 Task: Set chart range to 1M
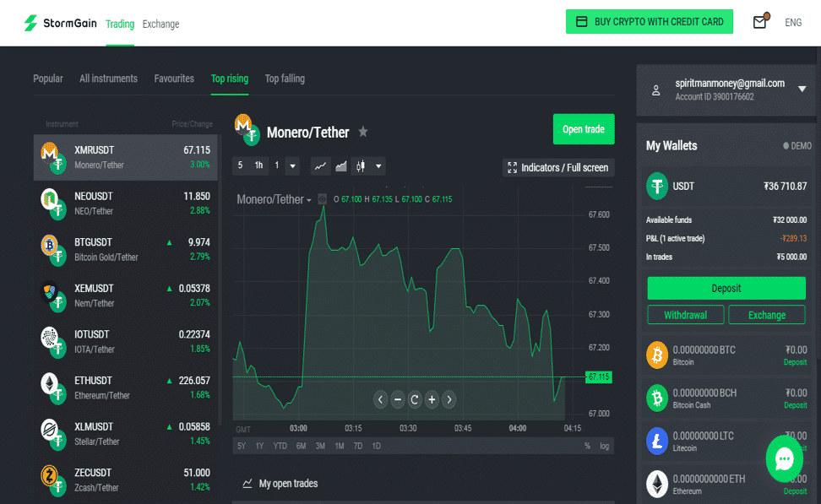click(x=340, y=446)
